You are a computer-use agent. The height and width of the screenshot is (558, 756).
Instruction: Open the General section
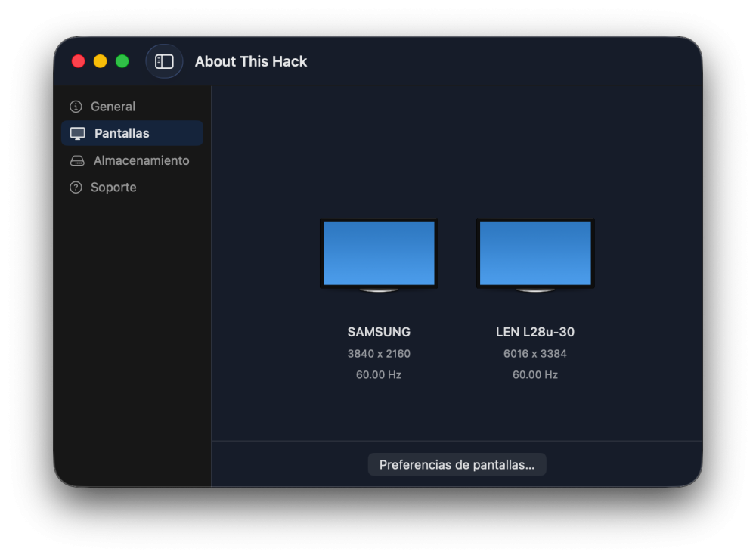[x=132, y=106]
